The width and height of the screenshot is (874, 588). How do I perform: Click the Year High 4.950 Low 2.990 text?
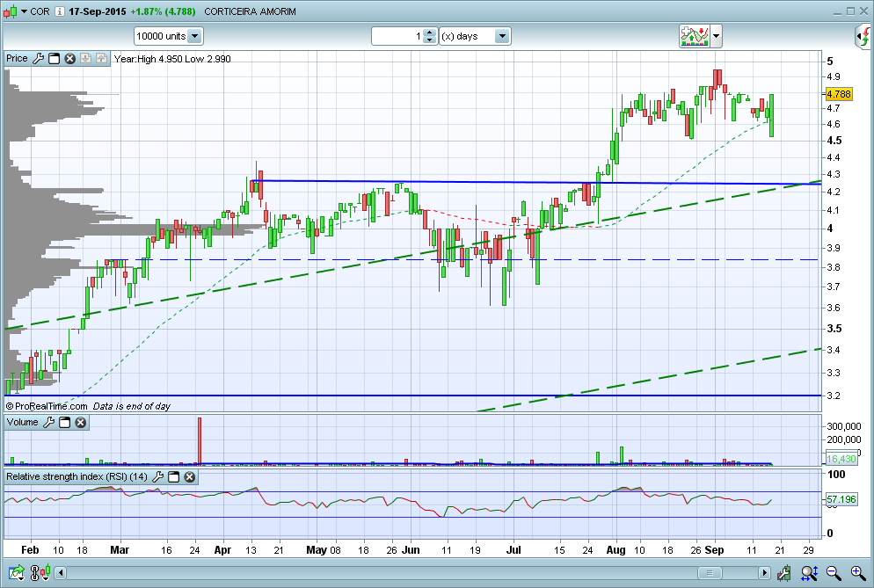[x=172, y=59]
